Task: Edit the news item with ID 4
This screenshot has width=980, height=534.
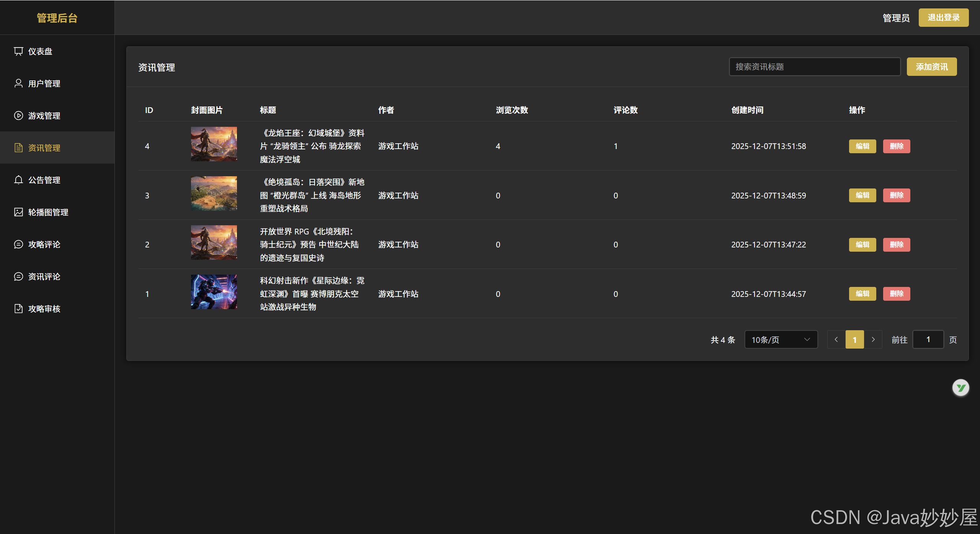Action: [862, 146]
